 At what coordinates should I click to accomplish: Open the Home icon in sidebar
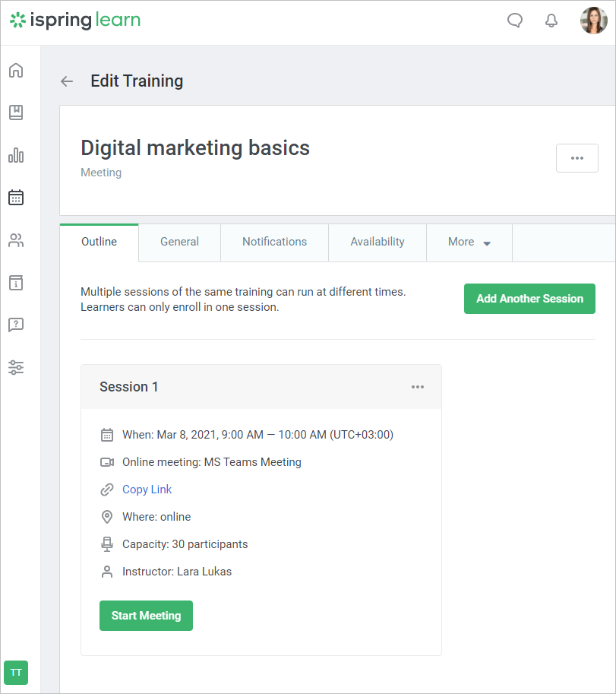(16, 71)
